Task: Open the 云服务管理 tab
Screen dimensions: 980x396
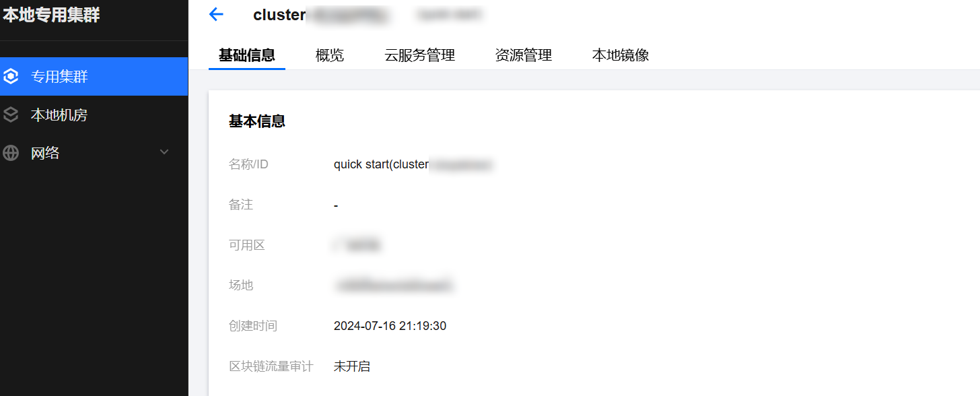Action: click(420, 55)
